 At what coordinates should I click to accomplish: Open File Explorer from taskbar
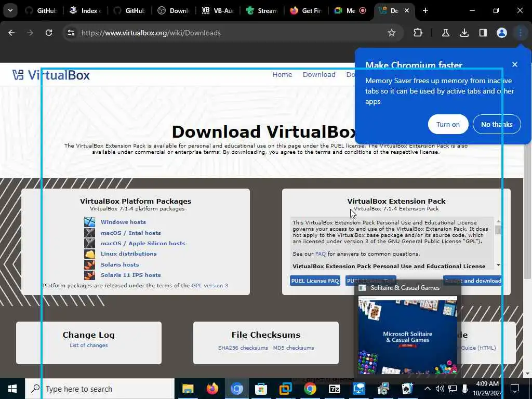pyautogui.click(x=188, y=389)
